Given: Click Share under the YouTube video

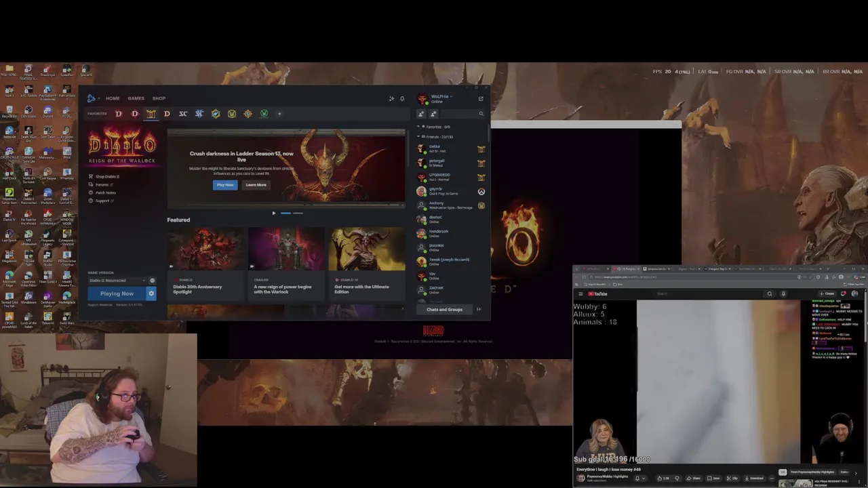Looking at the screenshot, I should click(692, 479).
